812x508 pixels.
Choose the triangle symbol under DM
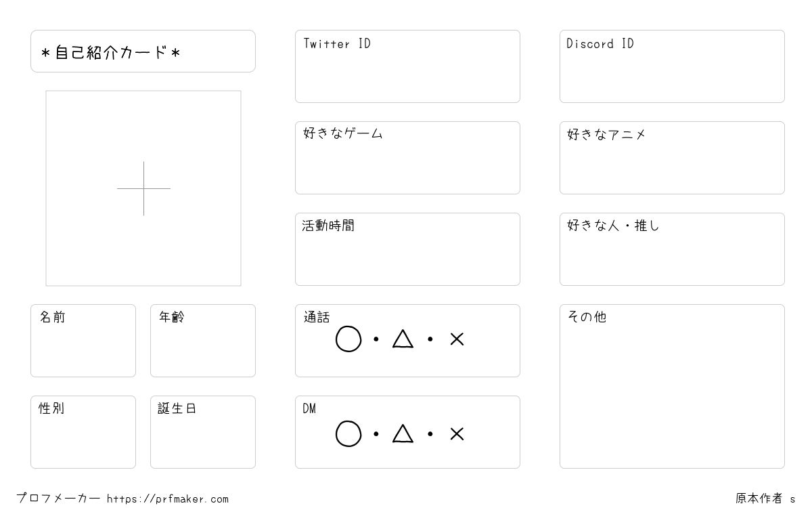pyautogui.click(x=403, y=433)
